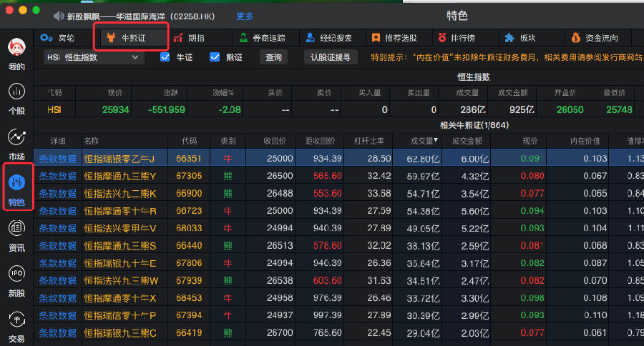This screenshot has width=644, height=346.
Task: Click the 现价 header in HSI table
Action: click(115, 93)
